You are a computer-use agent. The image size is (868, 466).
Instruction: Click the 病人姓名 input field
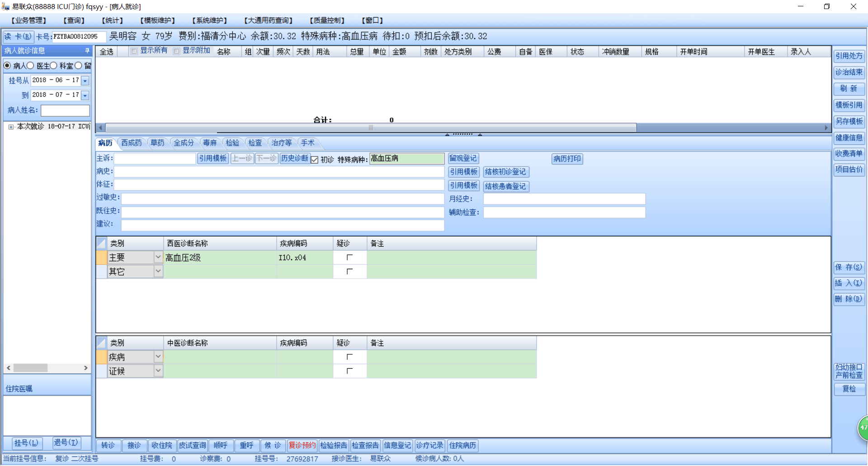pyautogui.click(x=66, y=110)
